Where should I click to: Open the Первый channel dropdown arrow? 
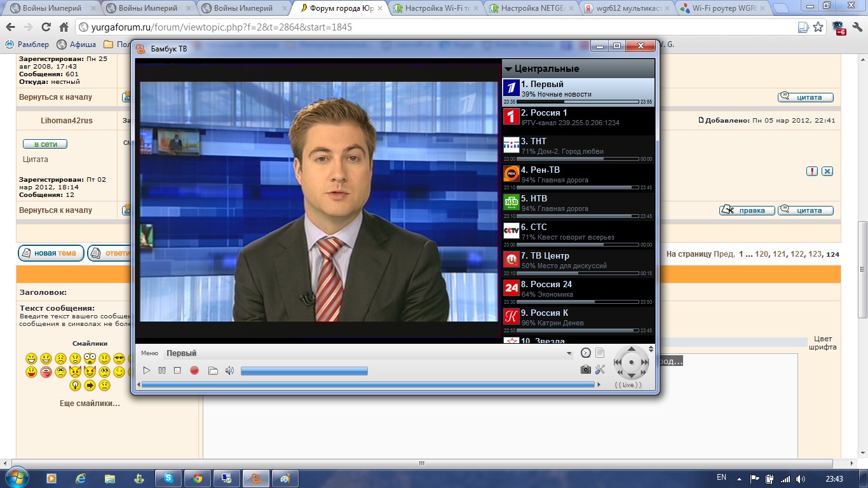click(x=569, y=354)
